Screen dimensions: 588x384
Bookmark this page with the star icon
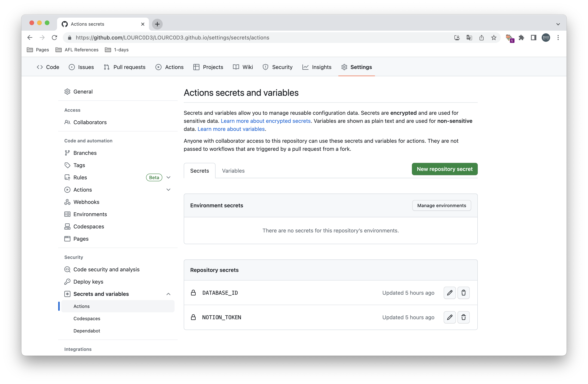point(494,38)
